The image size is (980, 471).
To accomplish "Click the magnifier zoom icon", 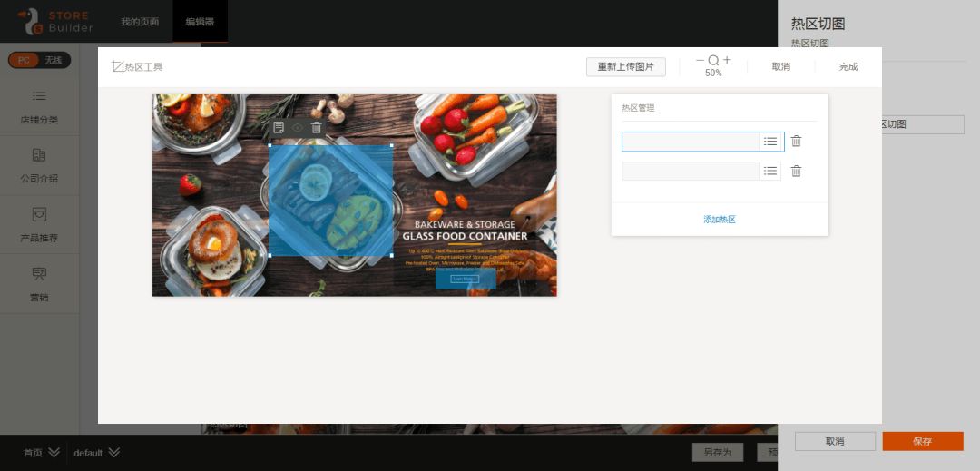I will (713, 61).
